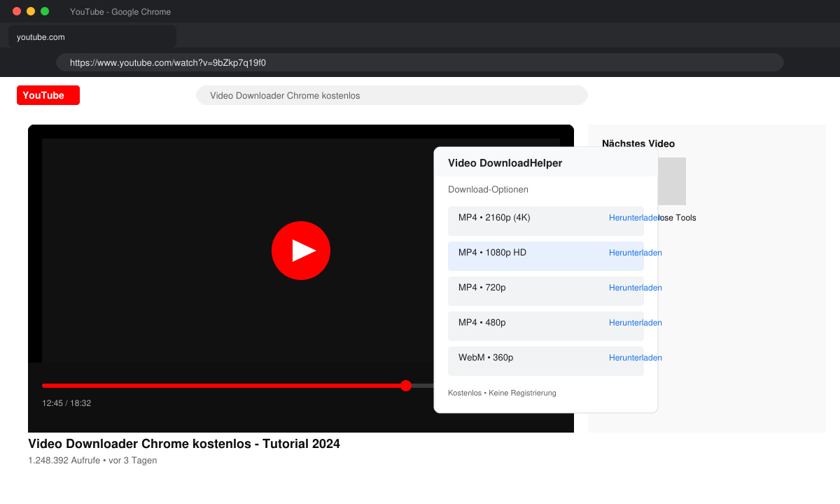
Task: Click the large red play button
Action: (x=301, y=251)
